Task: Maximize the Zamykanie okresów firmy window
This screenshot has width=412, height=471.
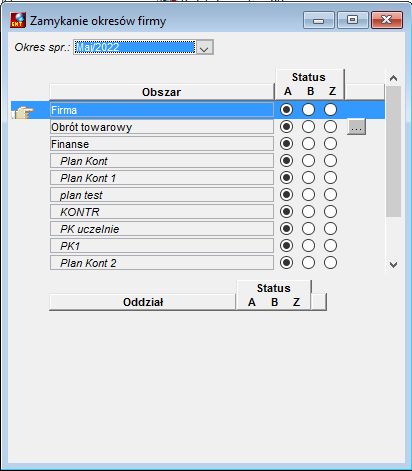Action: tap(353, 20)
